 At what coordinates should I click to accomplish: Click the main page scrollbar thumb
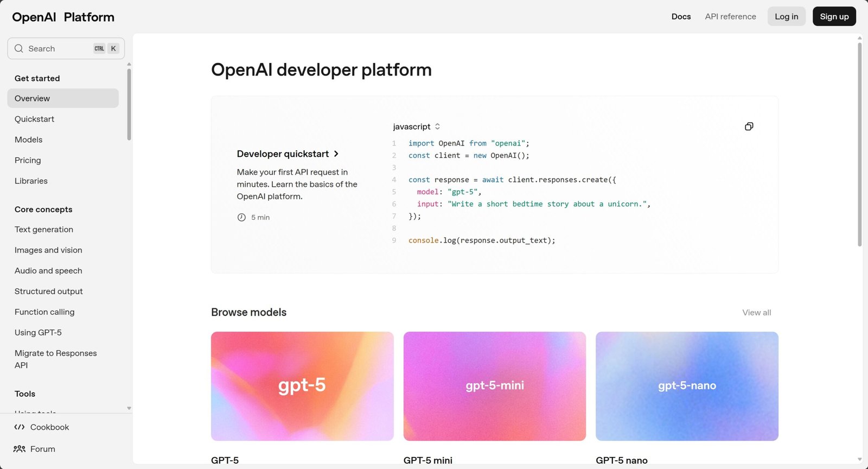coord(859,144)
